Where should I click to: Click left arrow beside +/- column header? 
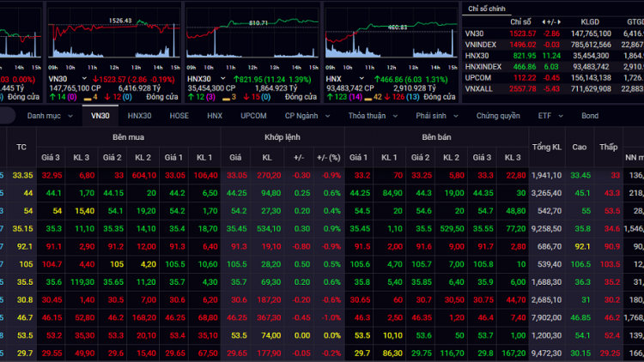(x=543, y=21)
